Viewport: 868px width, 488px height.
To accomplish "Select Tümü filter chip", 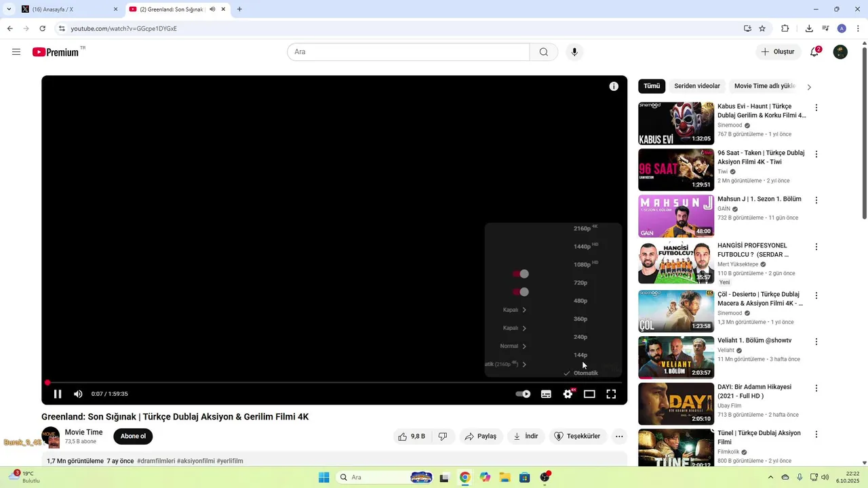I will coord(652,86).
